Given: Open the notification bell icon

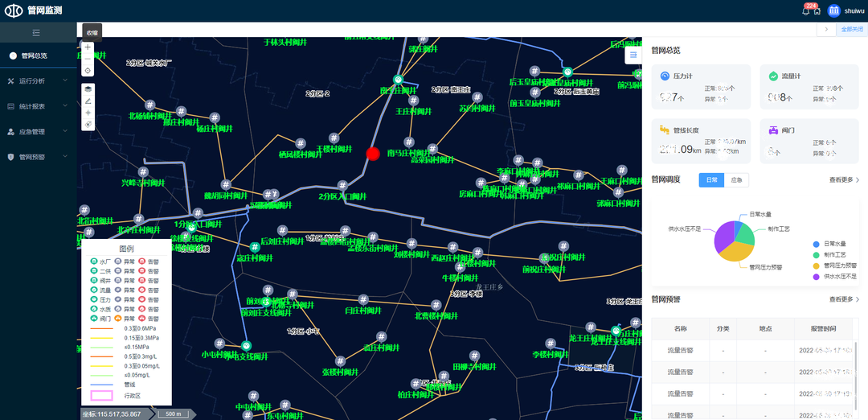Looking at the screenshot, I should click(x=806, y=10).
